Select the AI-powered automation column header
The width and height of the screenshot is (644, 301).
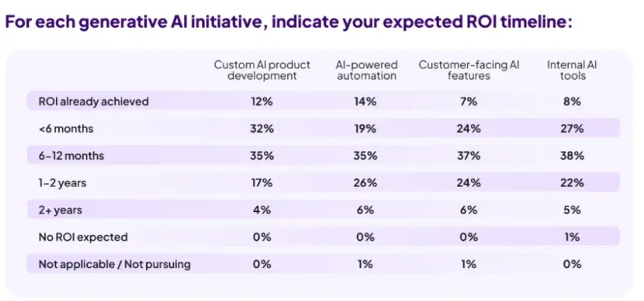pos(366,70)
